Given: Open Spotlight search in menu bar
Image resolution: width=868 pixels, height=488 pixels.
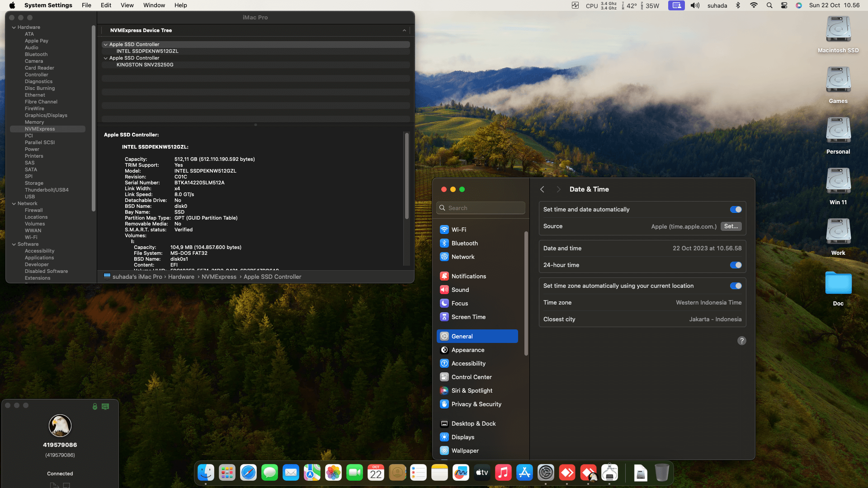Looking at the screenshot, I should tap(769, 5).
